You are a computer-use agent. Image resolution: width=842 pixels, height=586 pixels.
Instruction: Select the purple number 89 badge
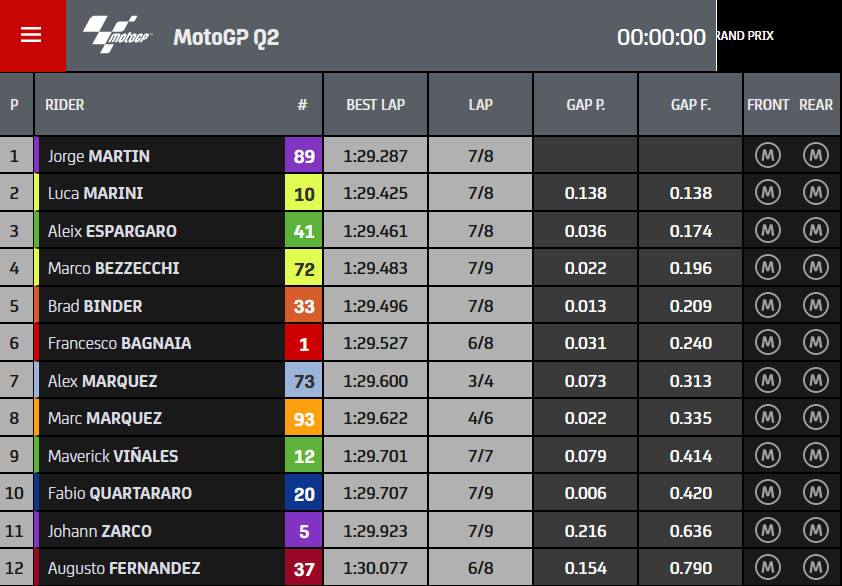click(x=303, y=156)
